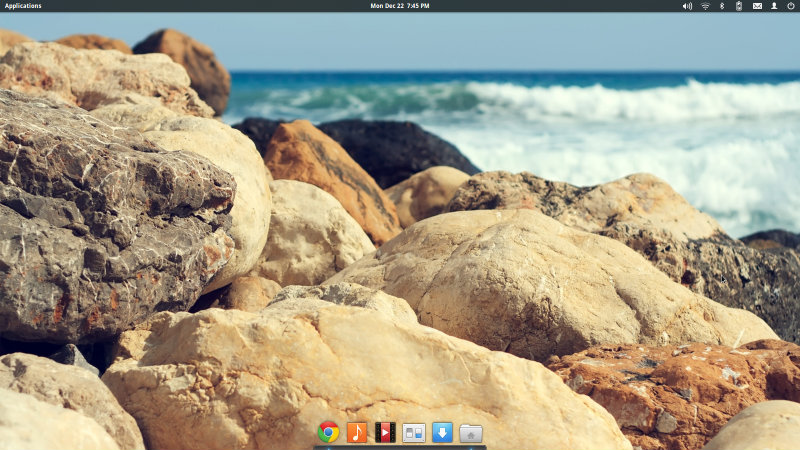Open the Bluetooth indicator

click(x=721, y=6)
